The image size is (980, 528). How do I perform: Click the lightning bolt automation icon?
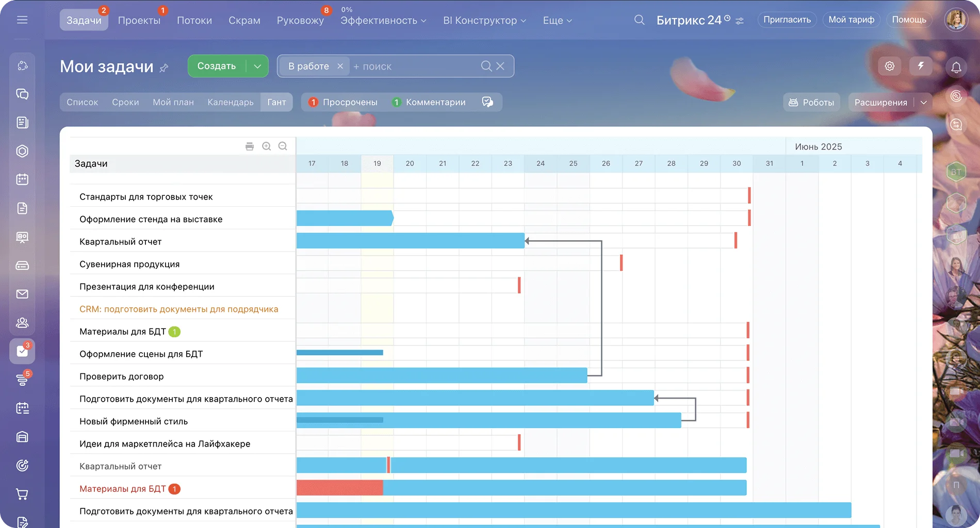pos(921,66)
